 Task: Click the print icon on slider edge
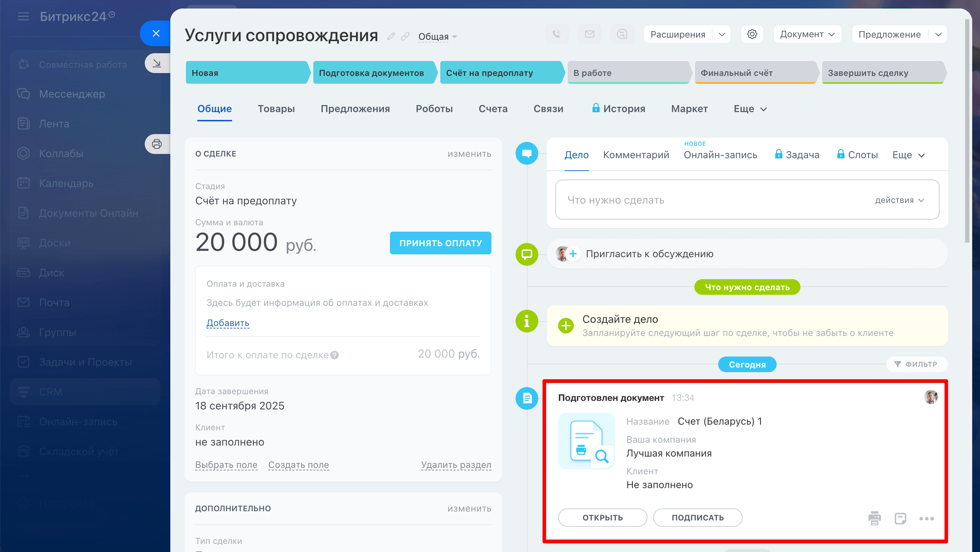coord(157,144)
